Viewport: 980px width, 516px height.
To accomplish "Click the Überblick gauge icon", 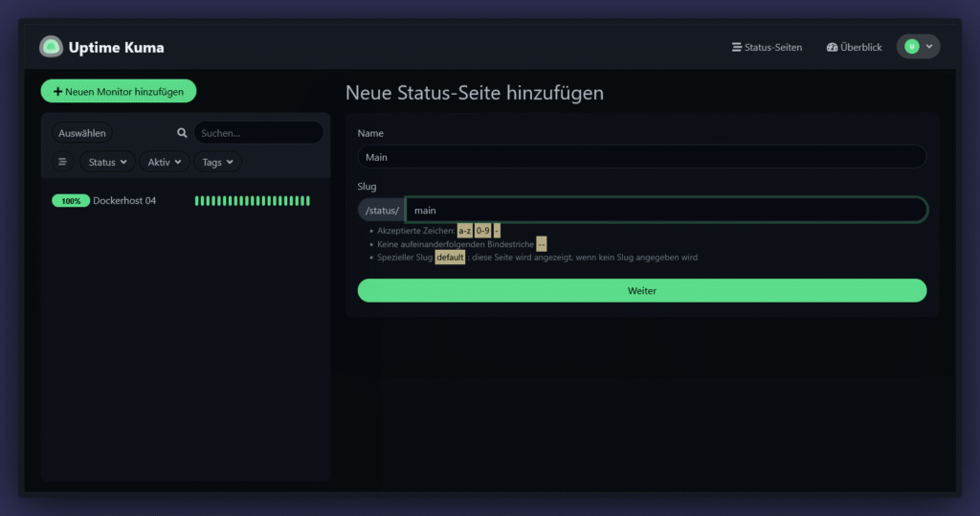I will (832, 47).
